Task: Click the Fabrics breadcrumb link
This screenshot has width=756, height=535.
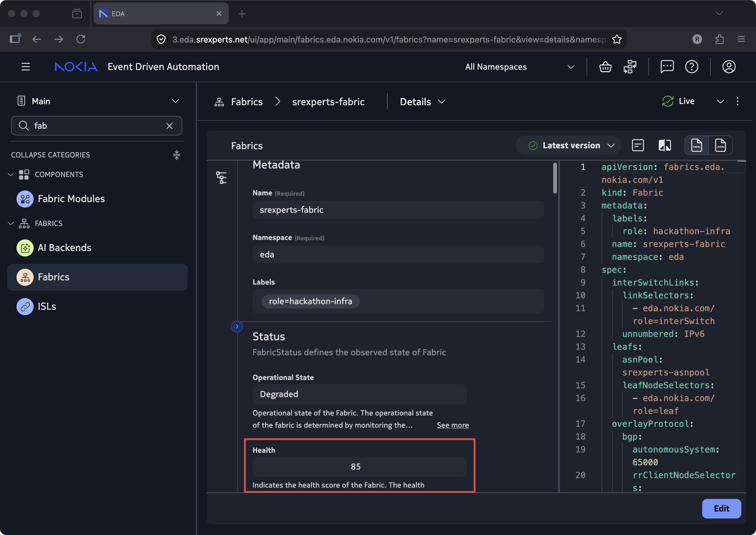Action: [x=246, y=102]
